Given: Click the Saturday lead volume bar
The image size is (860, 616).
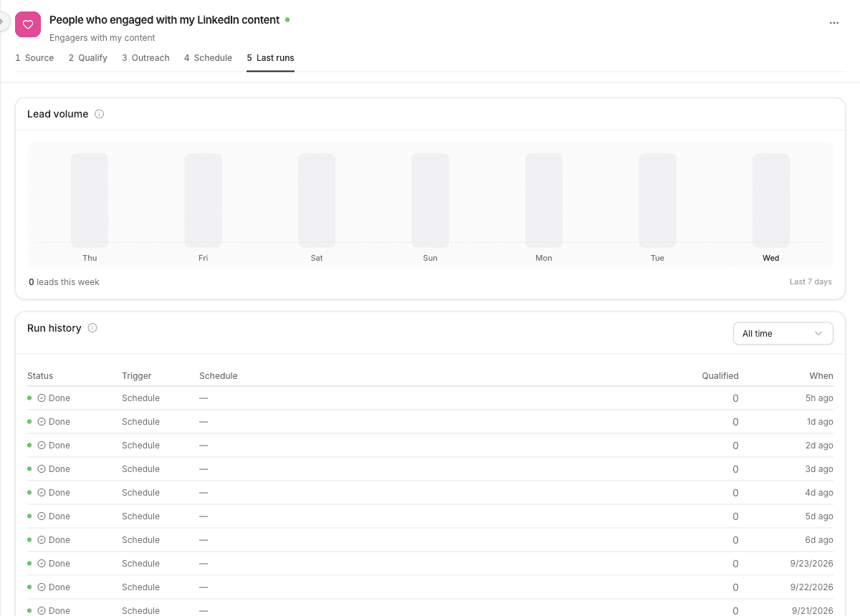Looking at the screenshot, I should 317,201.
